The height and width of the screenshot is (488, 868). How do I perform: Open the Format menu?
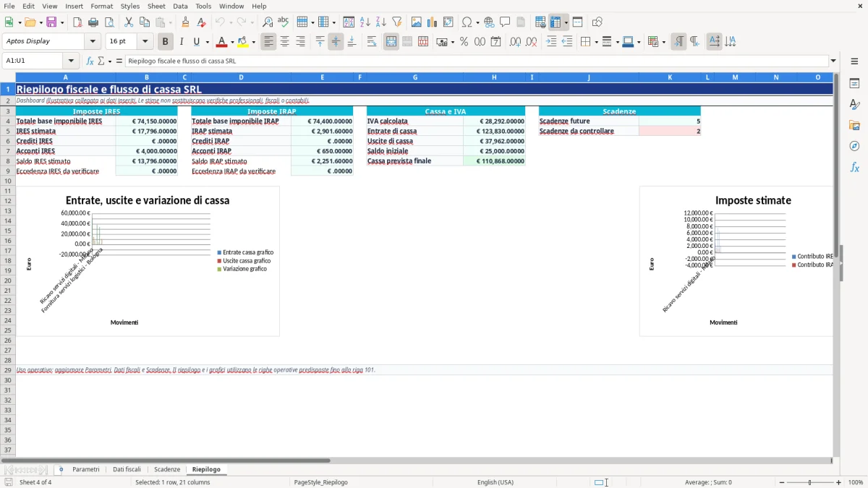(101, 6)
